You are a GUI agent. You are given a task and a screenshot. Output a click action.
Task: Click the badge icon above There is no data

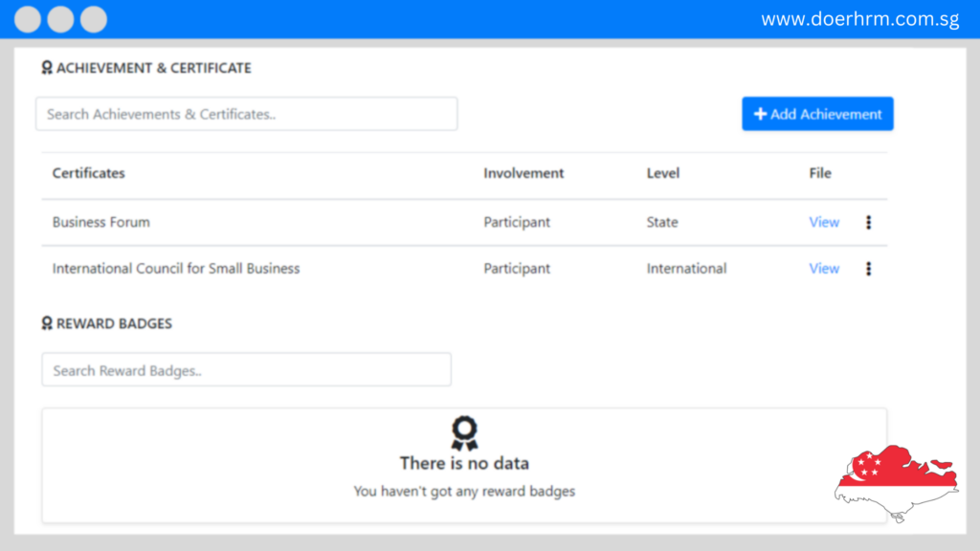[464, 433]
